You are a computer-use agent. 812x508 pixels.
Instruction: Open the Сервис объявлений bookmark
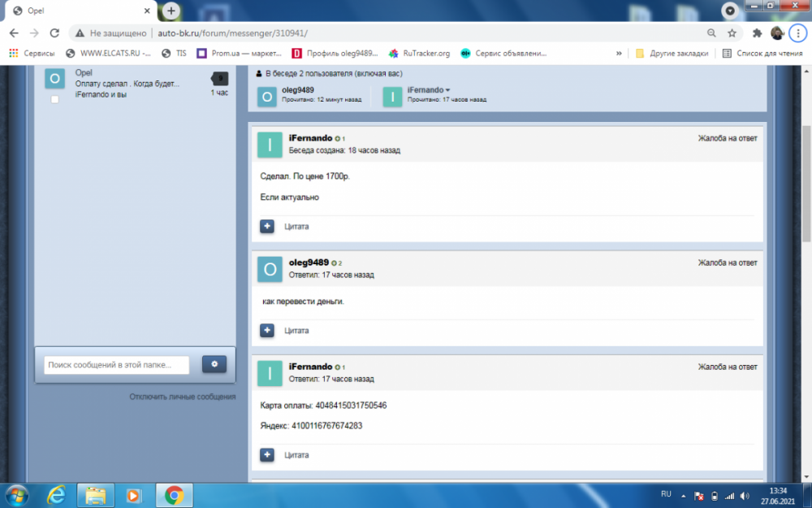click(504, 53)
